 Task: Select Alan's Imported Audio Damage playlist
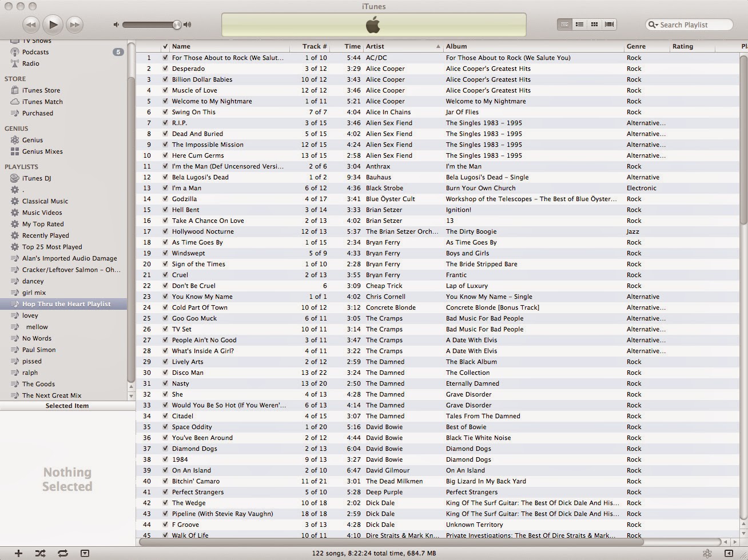[70, 258]
